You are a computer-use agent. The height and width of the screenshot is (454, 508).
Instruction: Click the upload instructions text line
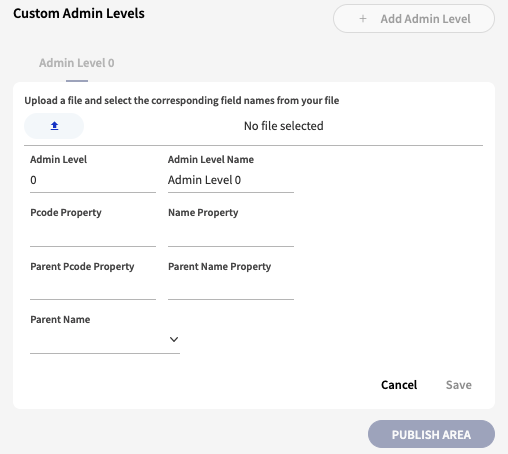point(182,100)
